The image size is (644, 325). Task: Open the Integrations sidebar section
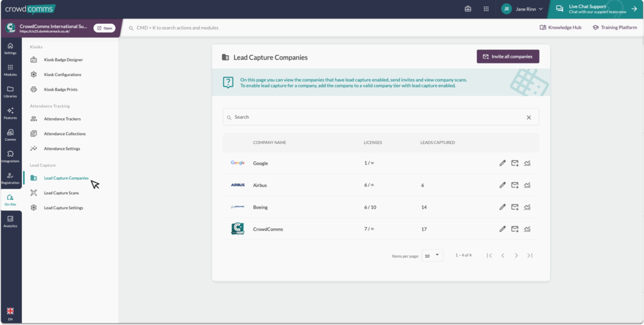10,157
